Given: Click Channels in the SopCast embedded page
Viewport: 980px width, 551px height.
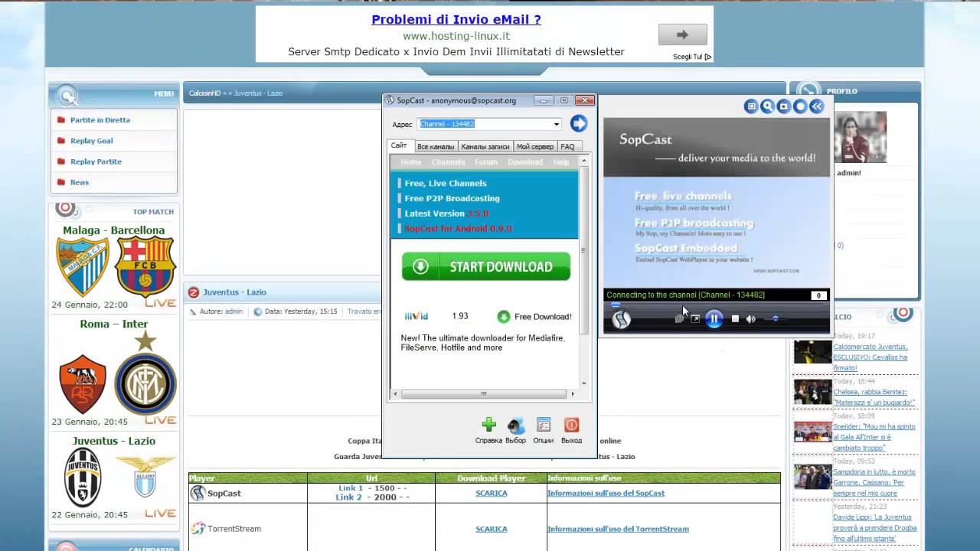Looking at the screenshot, I should [448, 162].
